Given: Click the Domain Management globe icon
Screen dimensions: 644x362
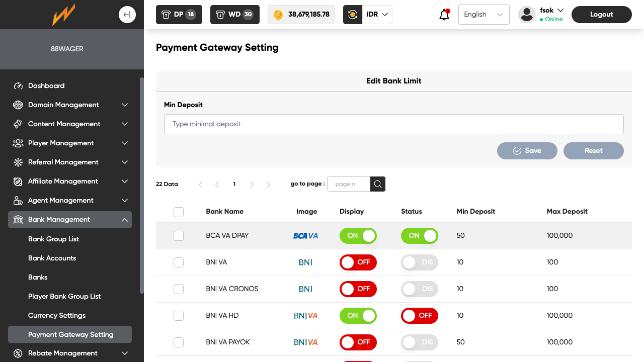Looking at the screenshot, I should click(18, 105).
